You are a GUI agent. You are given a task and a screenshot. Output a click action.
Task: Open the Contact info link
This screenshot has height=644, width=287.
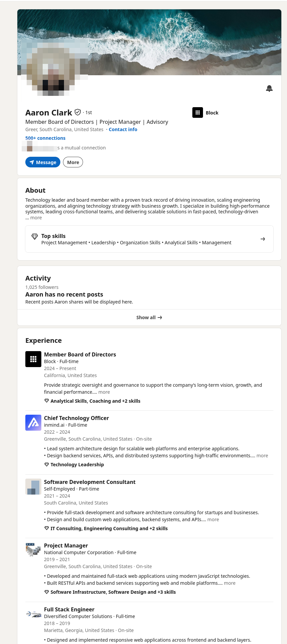click(x=123, y=129)
